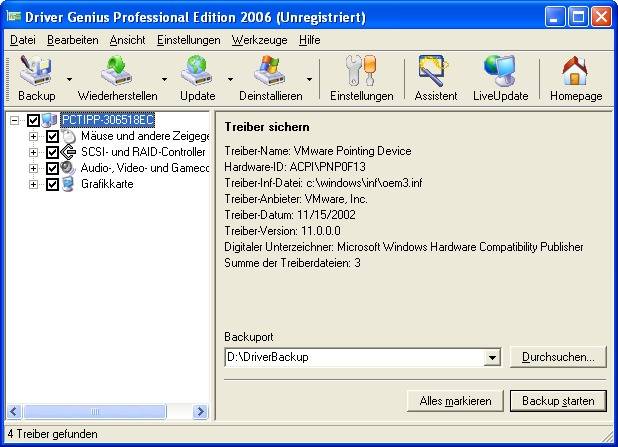Click the window resize grip corner
The height and width of the screenshot is (447, 618).
608,437
